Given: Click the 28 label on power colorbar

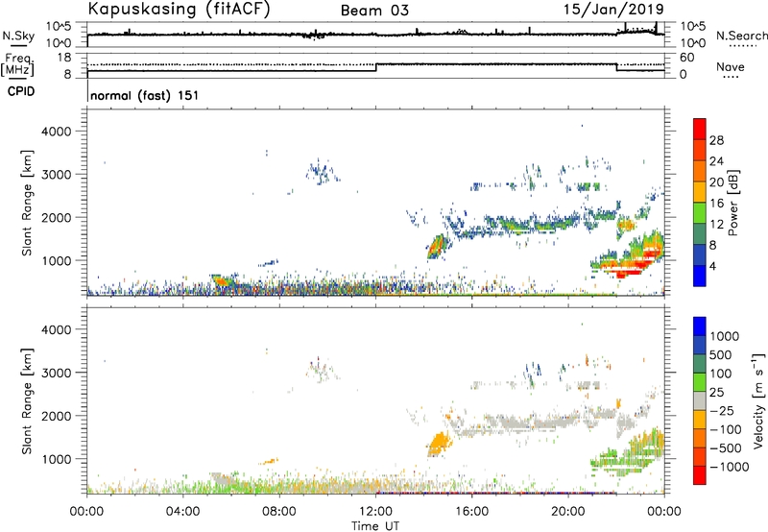Looking at the screenshot, I should 716,140.
